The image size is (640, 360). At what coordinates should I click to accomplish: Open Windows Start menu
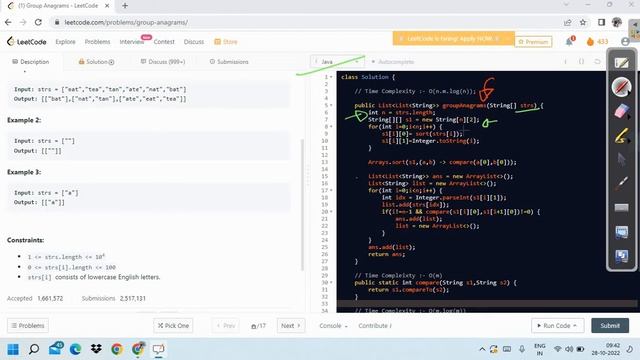(x=13, y=349)
